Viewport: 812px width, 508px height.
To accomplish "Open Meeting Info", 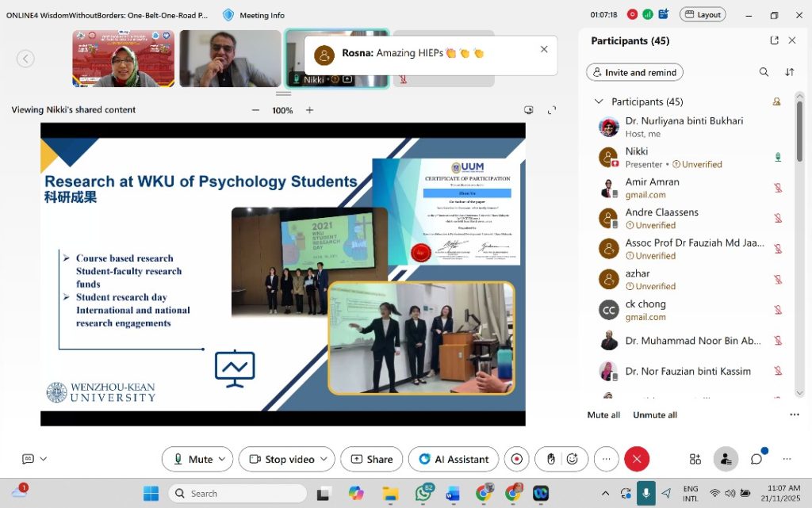I will pyautogui.click(x=253, y=15).
